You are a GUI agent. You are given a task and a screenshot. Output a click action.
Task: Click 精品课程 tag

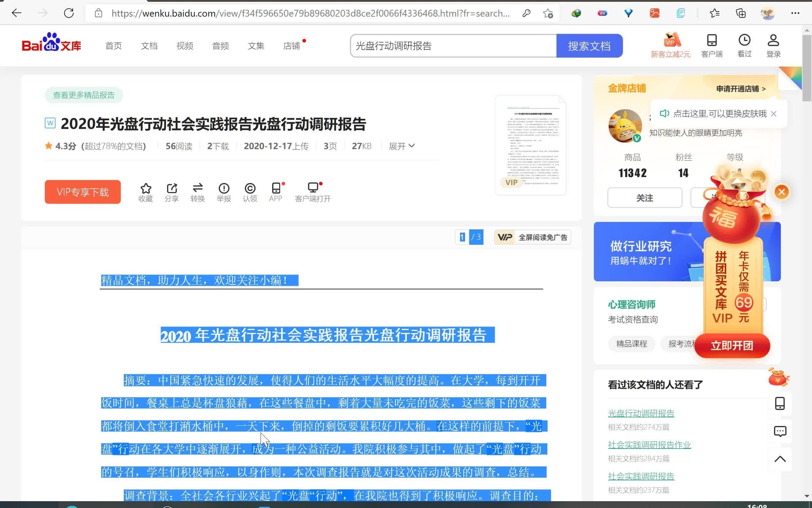[x=632, y=344]
